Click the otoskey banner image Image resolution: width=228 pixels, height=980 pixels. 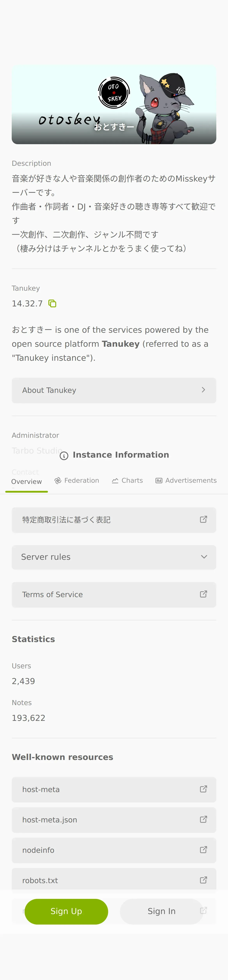pyautogui.click(x=114, y=105)
